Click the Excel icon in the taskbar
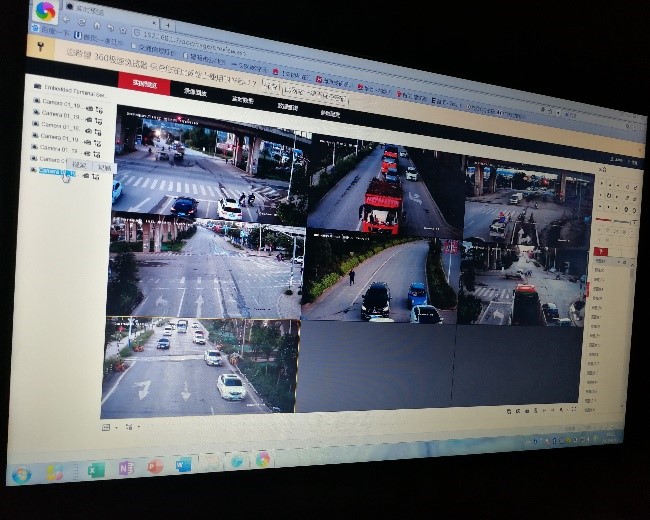 [x=96, y=470]
